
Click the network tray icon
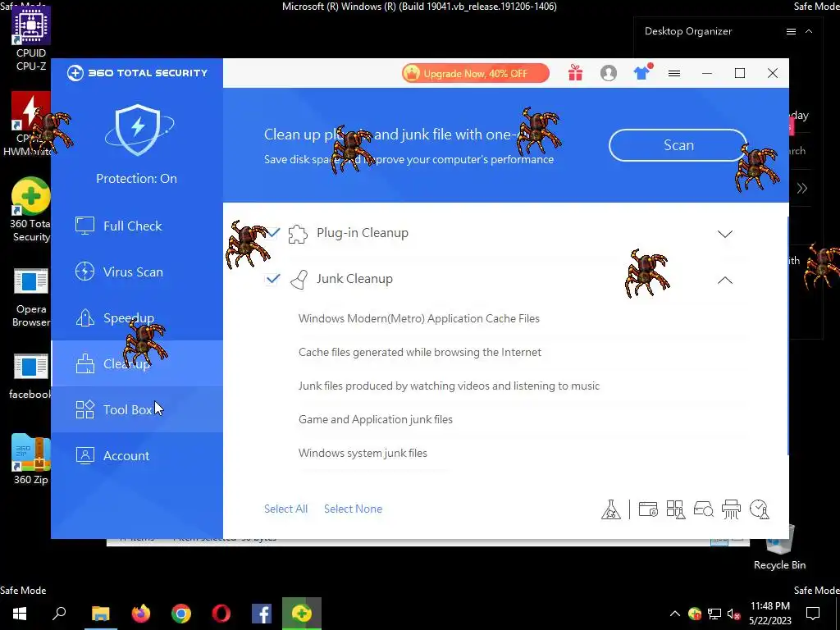pyautogui.click(x=714, y=614)
